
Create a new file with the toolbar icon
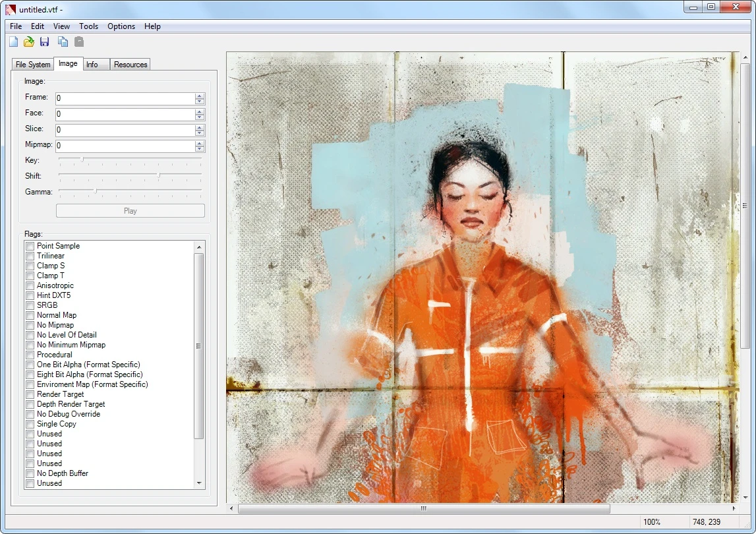(x=13, y=42)
